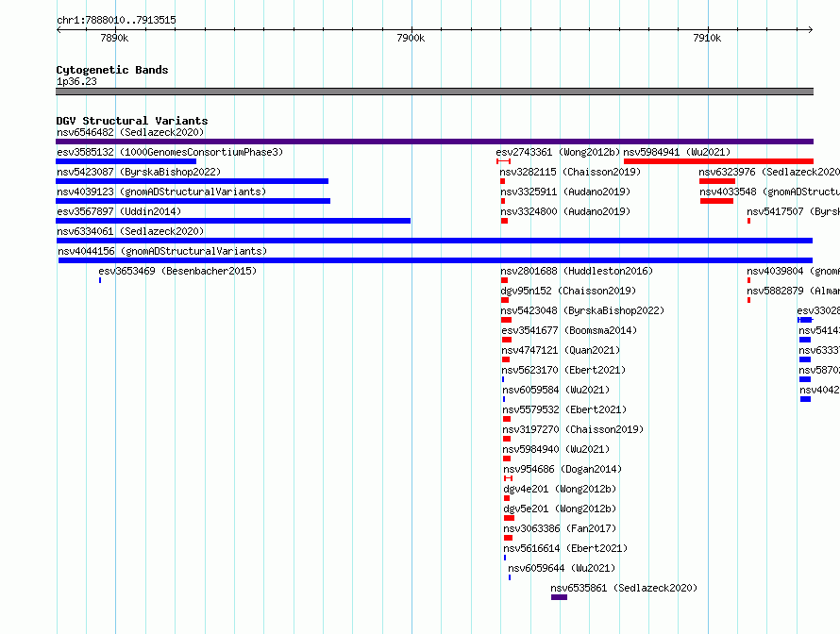
Task: Select the blue esv3567897 variant bar
Action: [x=233, y=221]
